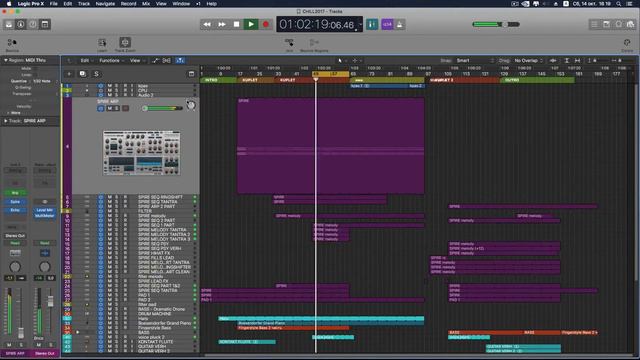Record-enable the SPIRE ARP track

pyautogui.click(x=125, y=108)
